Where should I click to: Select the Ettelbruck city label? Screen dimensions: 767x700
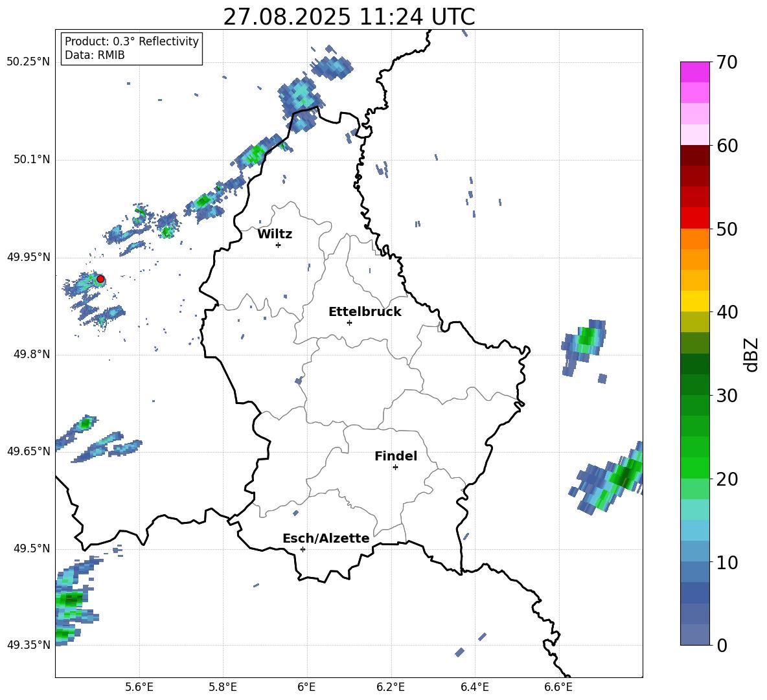coord(365,312)
